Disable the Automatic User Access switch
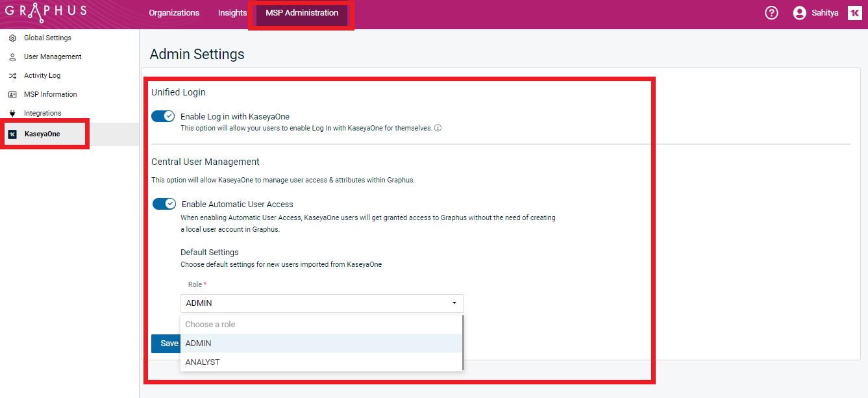The image size is (868, 398). (x=164, y=204)
